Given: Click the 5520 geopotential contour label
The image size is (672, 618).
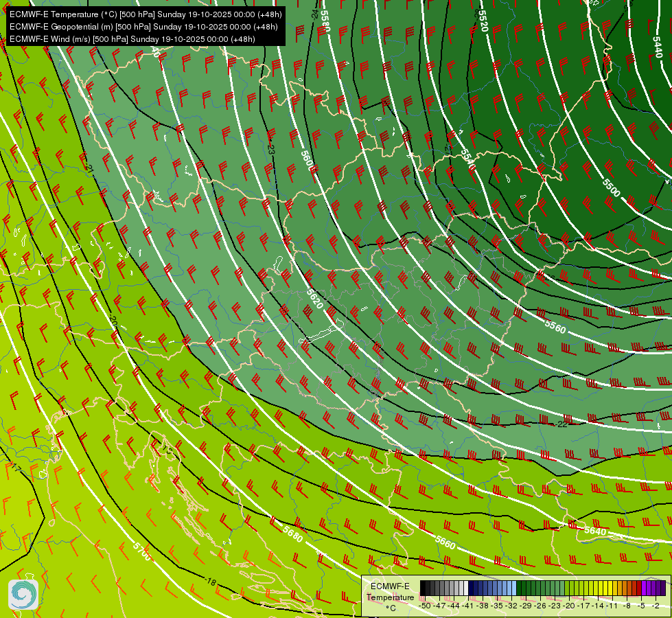Looking at the screenshot, I should tap(483, 20).
